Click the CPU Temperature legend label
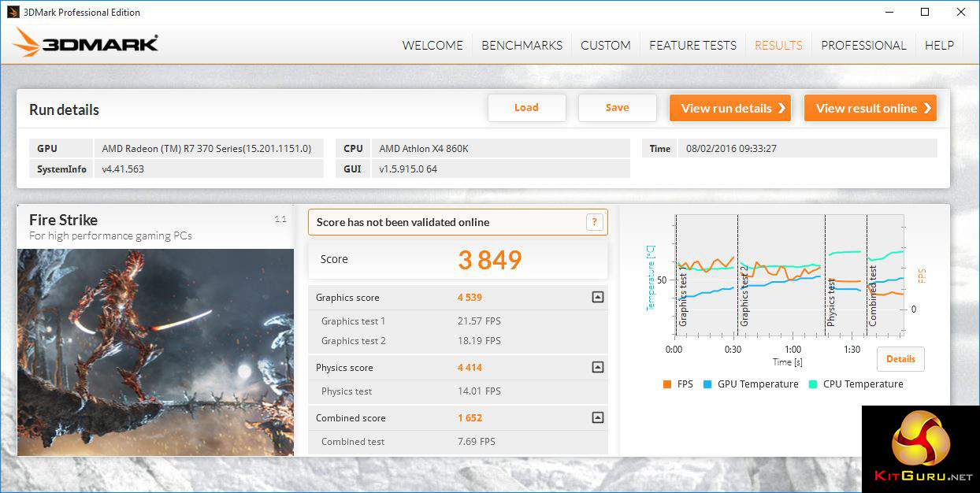Viewport: 980px width, 493px height. click(x=863, y=384)
